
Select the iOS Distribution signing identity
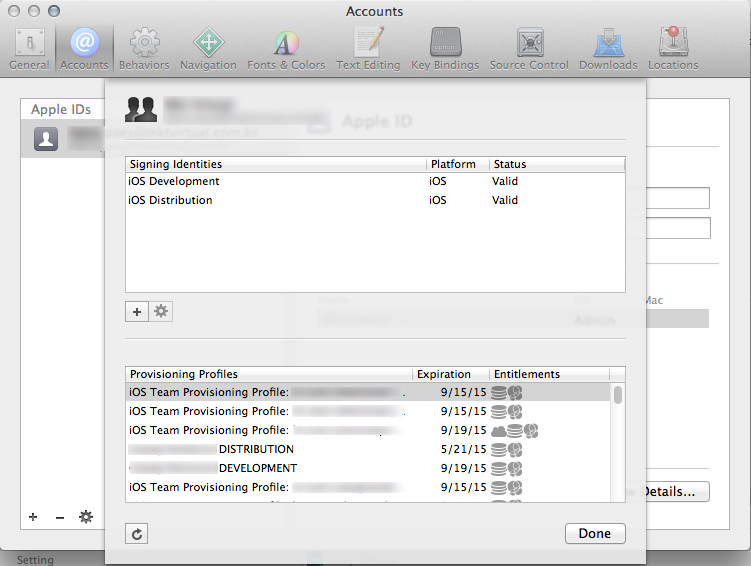click(375, 200)
